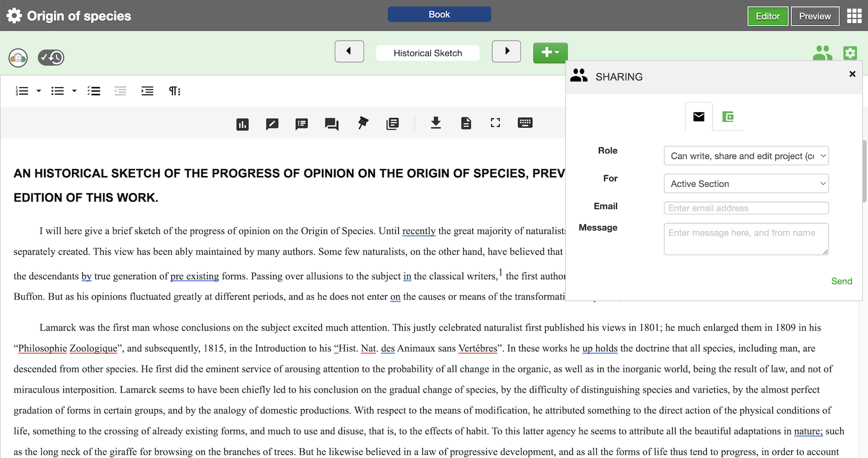Image resolution: width=868 pixels, height=458 pixels.
Task: Click the Send link in Sharing panel
Action: tap(841, 281)
